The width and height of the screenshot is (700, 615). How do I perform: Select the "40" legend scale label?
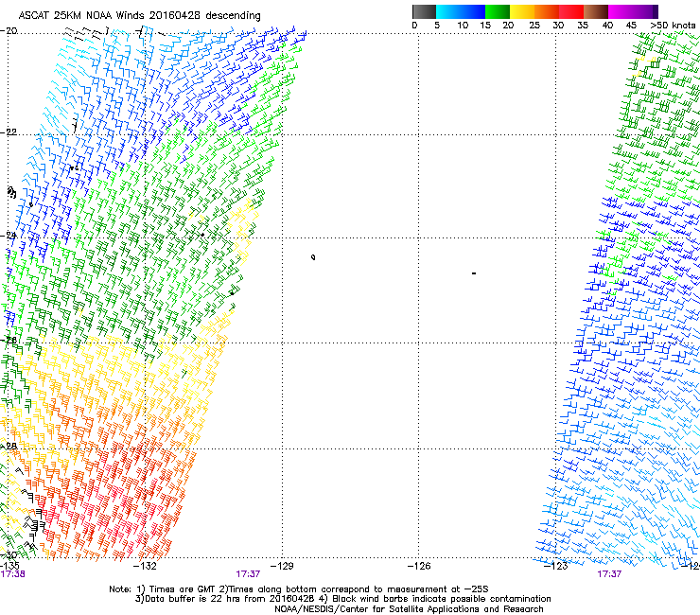pos(607,26)
